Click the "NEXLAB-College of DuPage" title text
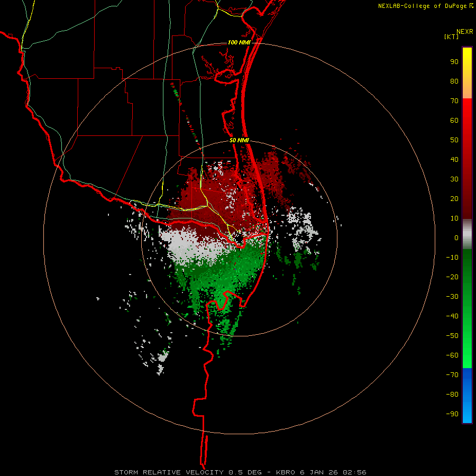 422,6
